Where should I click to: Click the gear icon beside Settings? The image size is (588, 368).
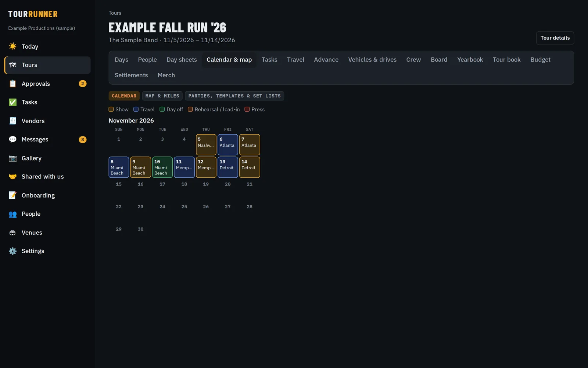13,251
